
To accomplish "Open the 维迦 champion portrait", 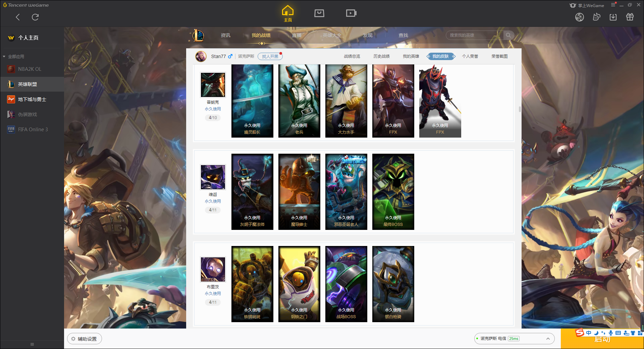I will pyautogui.click(x=213, y=177).
